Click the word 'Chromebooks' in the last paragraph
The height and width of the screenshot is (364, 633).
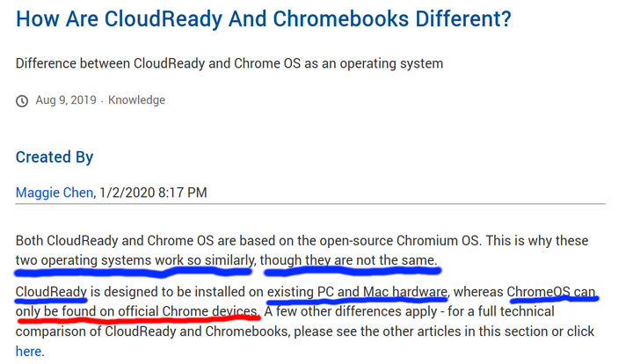point(247,331)
